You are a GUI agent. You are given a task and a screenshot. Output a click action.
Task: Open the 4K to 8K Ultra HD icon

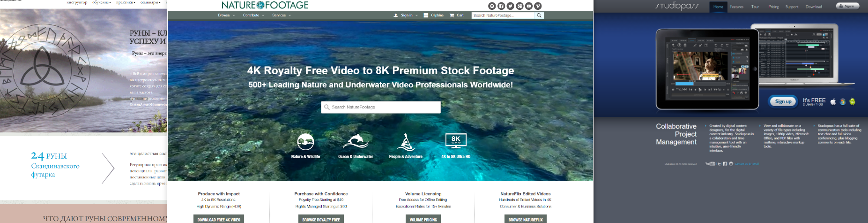click(x=456, y=141)
